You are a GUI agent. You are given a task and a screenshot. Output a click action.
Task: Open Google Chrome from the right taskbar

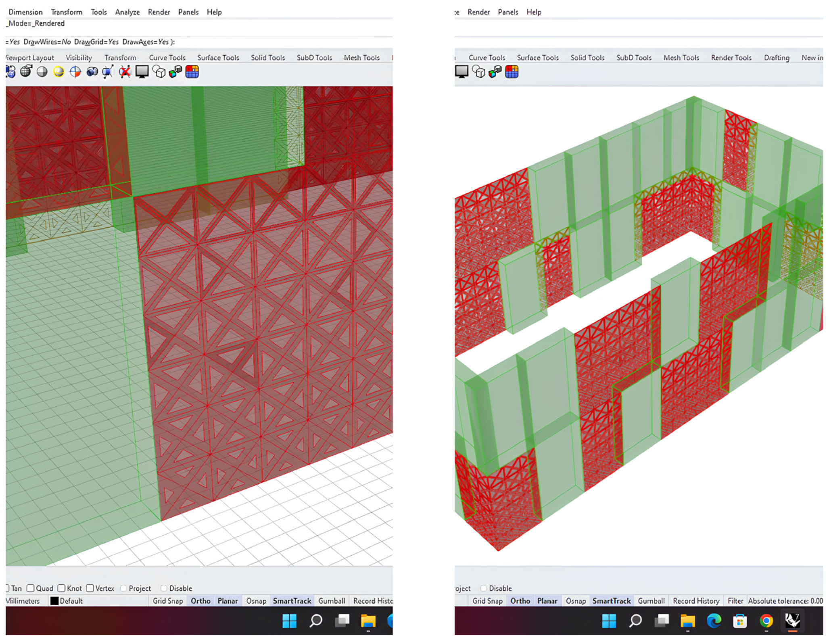766,621
